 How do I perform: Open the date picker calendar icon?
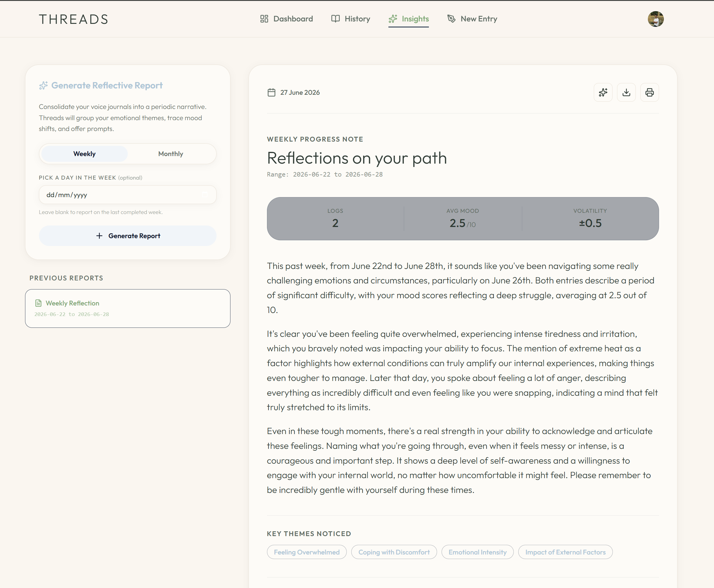(205, 195)
